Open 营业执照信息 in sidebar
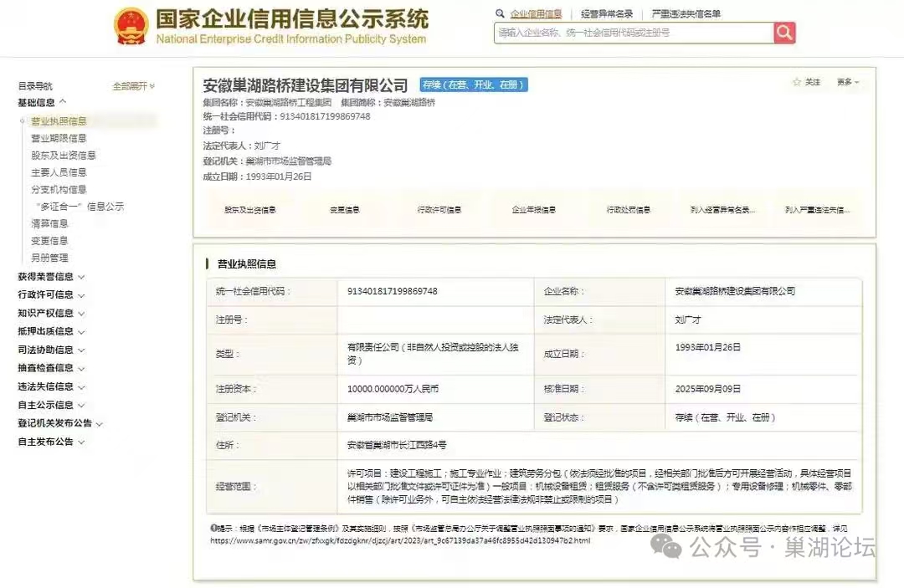This screenshot has height=588, width=904. coord(59,121)
